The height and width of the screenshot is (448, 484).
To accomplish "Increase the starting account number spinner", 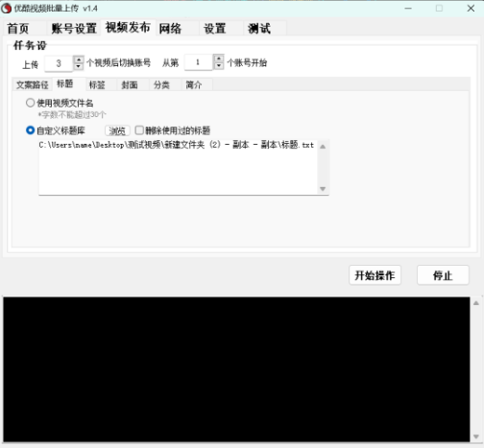I will pos(218,59).
